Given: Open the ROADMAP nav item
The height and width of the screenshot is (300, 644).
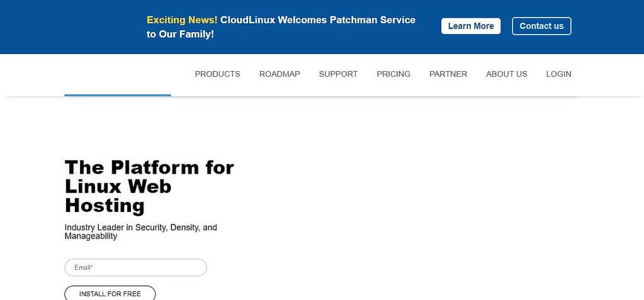Looking at the screenshot, I should (x=280, y=74).
